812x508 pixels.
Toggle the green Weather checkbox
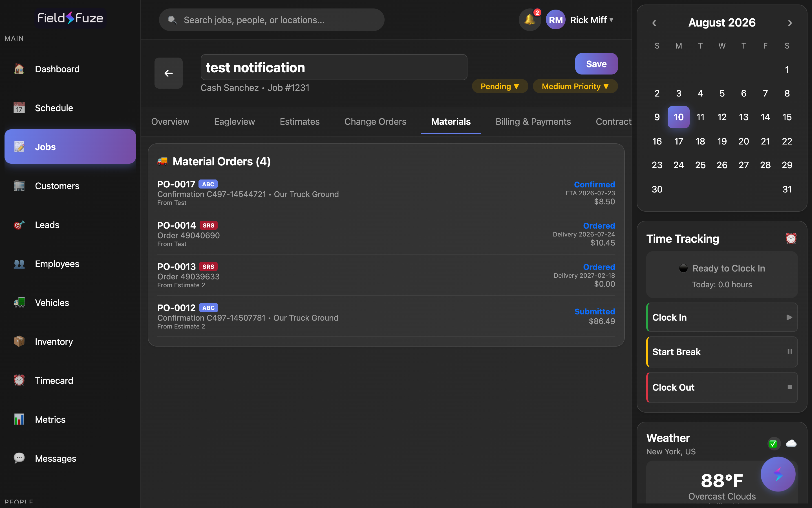pyautogui.click(x=773, y=444)
